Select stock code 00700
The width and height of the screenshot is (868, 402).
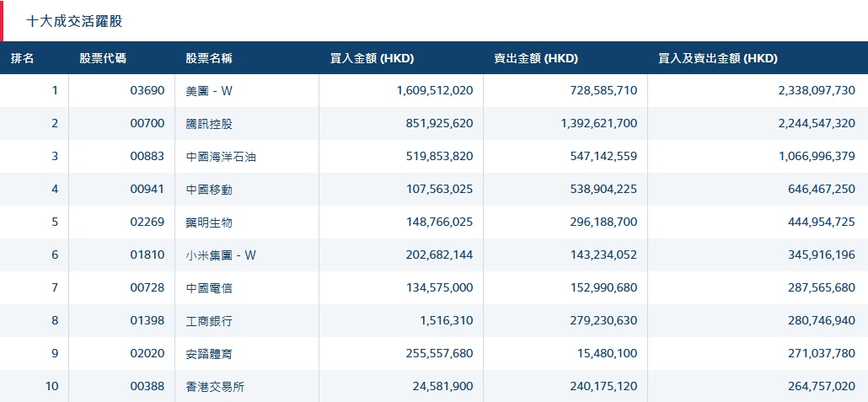(x=147, y=124)
